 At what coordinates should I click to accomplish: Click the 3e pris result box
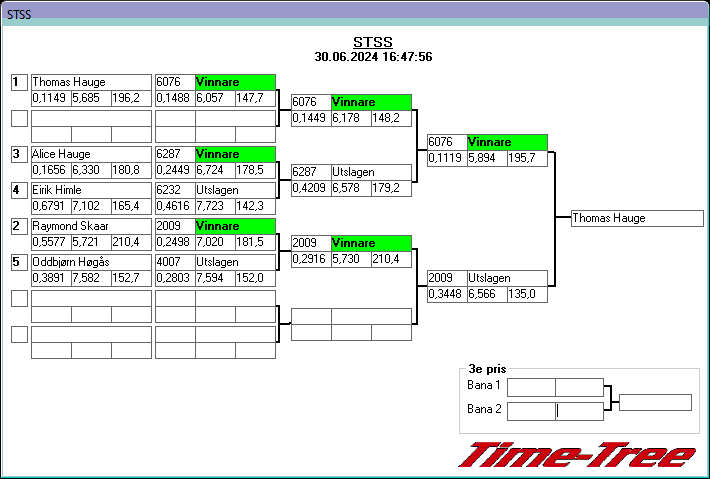coord(655,402)
